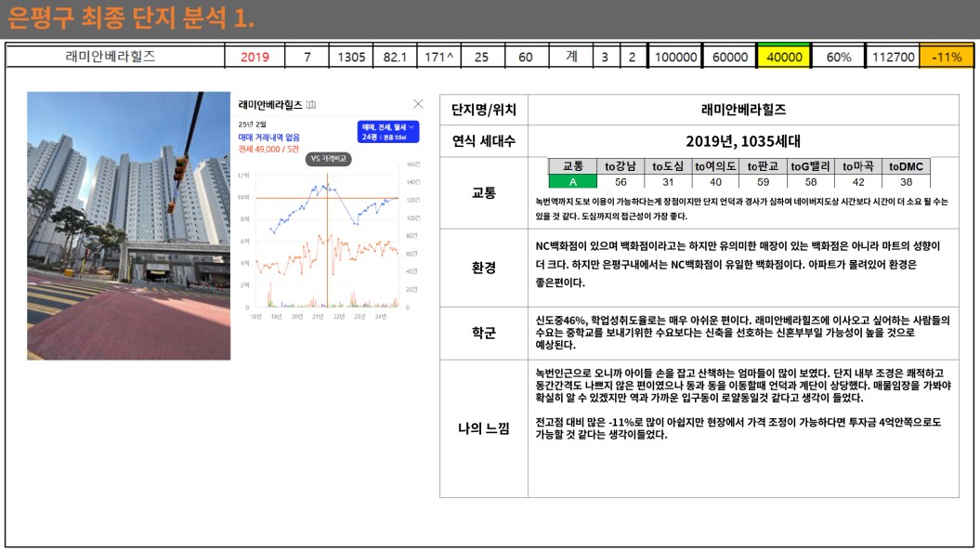Screen dimensions: 980x551
Task: Click the 25년 2월 date label
Action: [x=252, y=125]
